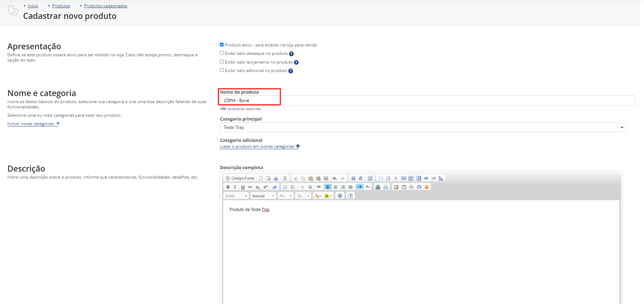Click the Insert Link icon

point(378,187)
